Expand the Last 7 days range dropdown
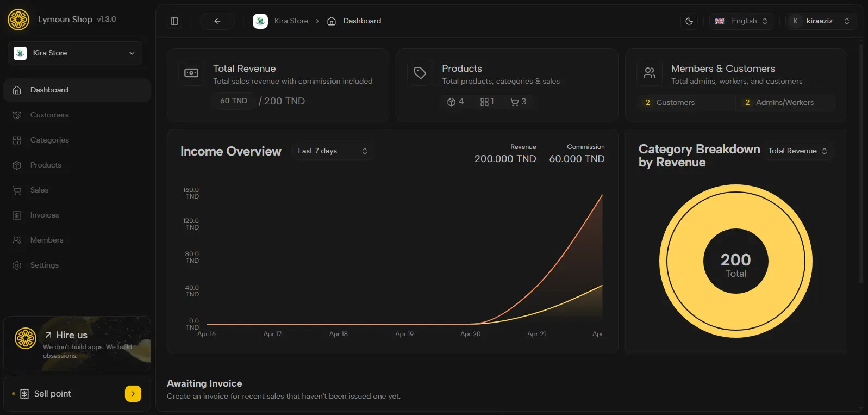Screen dimensions: 868x415 (332, 151)
